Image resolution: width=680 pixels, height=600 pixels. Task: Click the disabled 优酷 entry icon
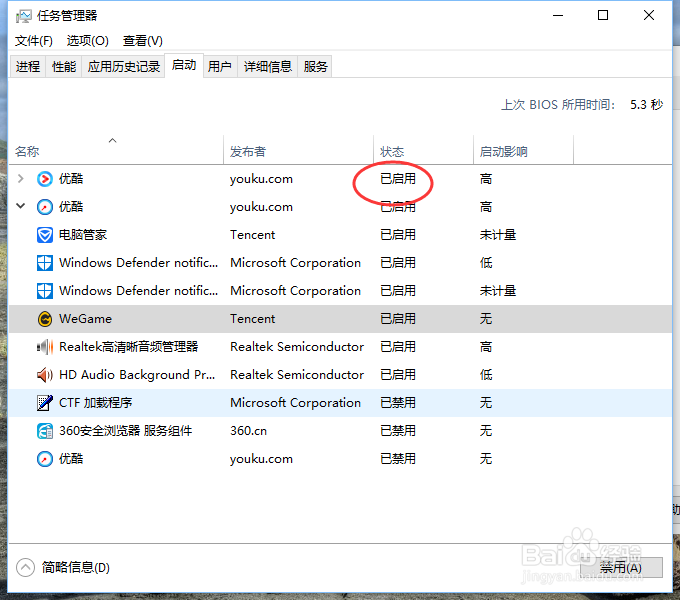[45, 459]
